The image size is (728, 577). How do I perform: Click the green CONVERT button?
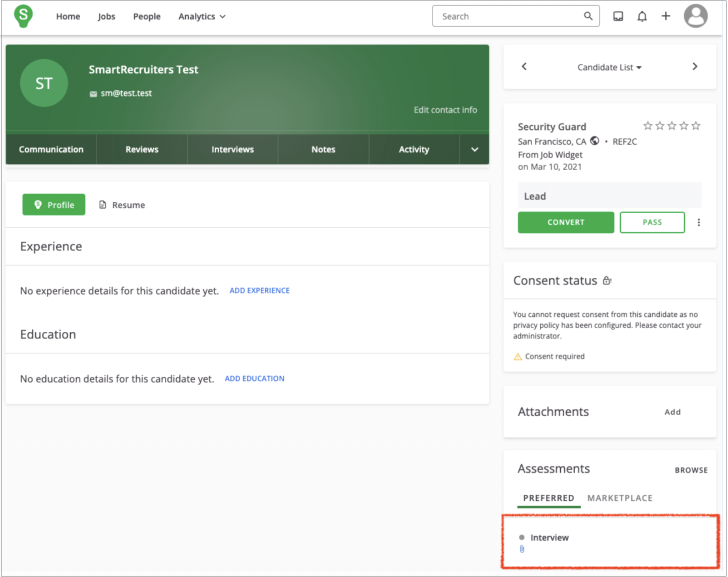[565, 222]
